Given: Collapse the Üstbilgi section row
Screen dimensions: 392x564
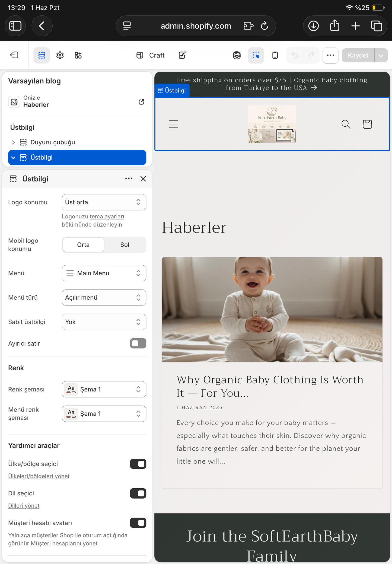Looking at the screenshot, I should tap(13, 158).
